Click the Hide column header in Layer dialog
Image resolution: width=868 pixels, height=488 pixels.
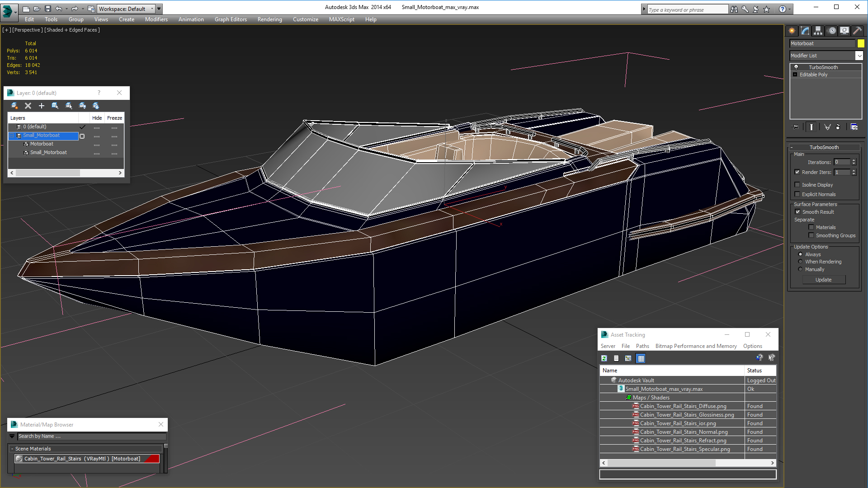(x=97, y=118)
